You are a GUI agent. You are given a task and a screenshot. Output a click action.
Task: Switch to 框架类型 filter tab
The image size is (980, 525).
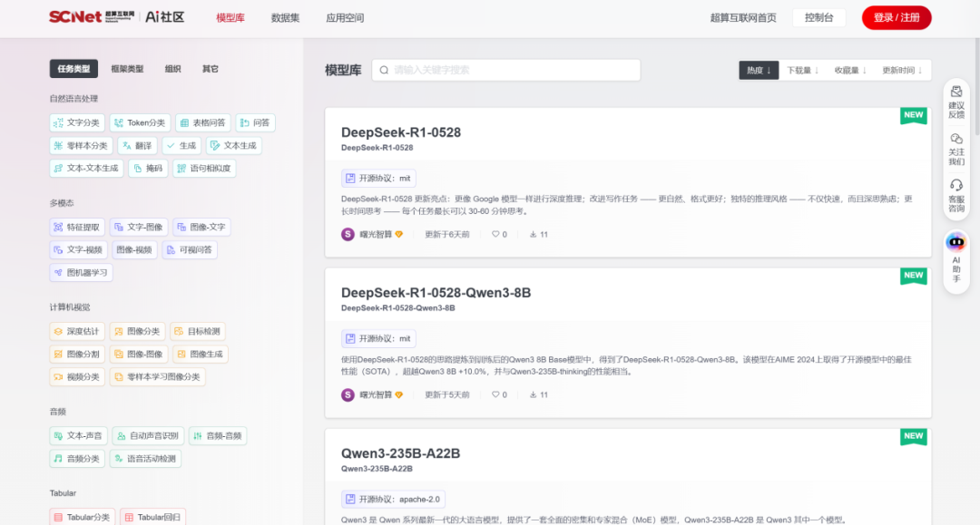point(128,69)
